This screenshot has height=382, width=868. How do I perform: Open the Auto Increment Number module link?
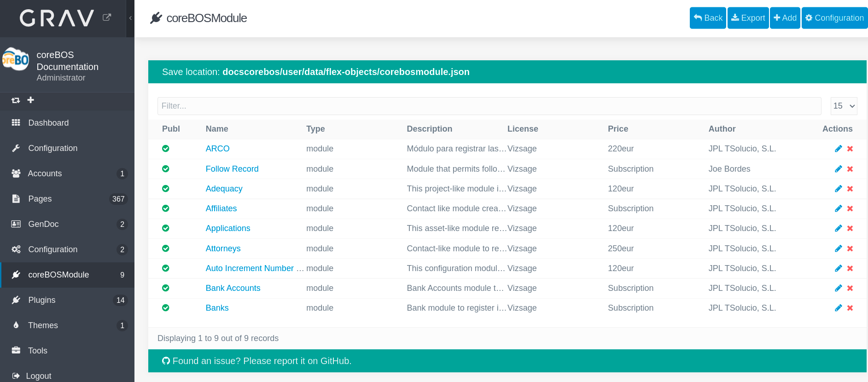tap(250, 268)
